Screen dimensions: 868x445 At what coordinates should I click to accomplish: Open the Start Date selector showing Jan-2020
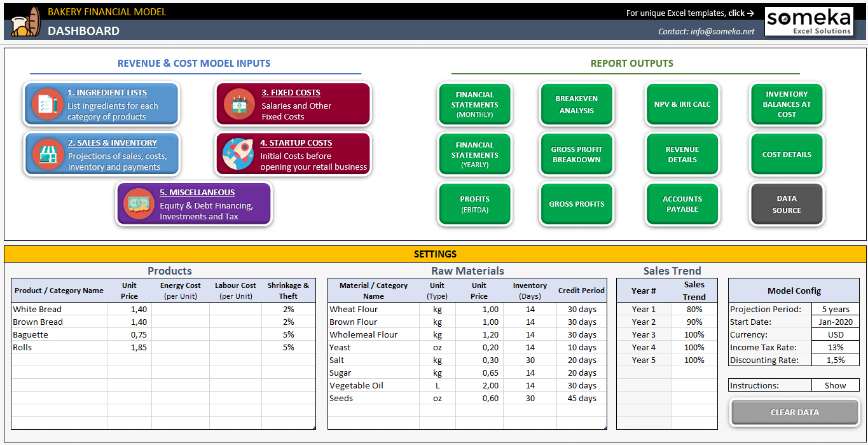point(835,322)
